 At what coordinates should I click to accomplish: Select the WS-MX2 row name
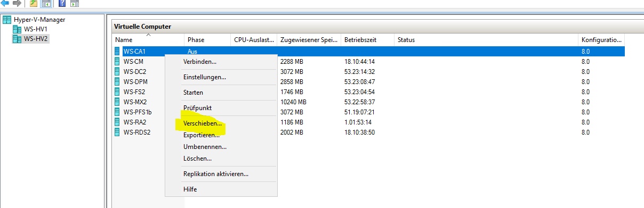pos(135,102)
